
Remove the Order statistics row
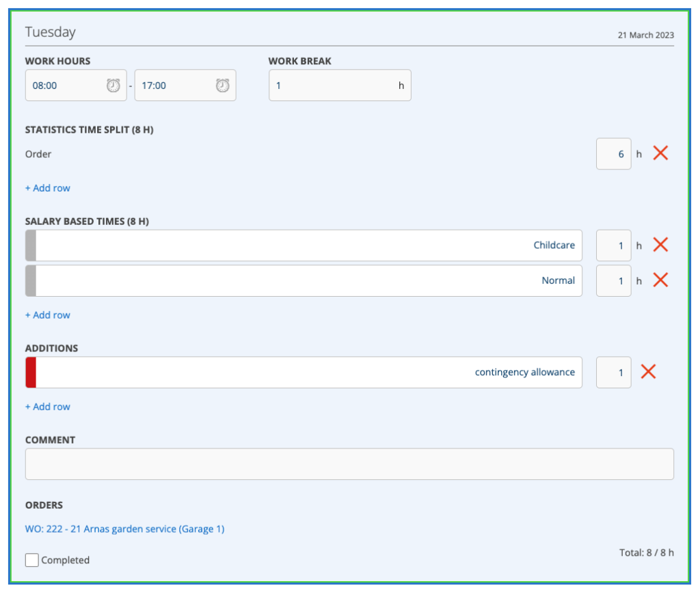click(660, 153)
